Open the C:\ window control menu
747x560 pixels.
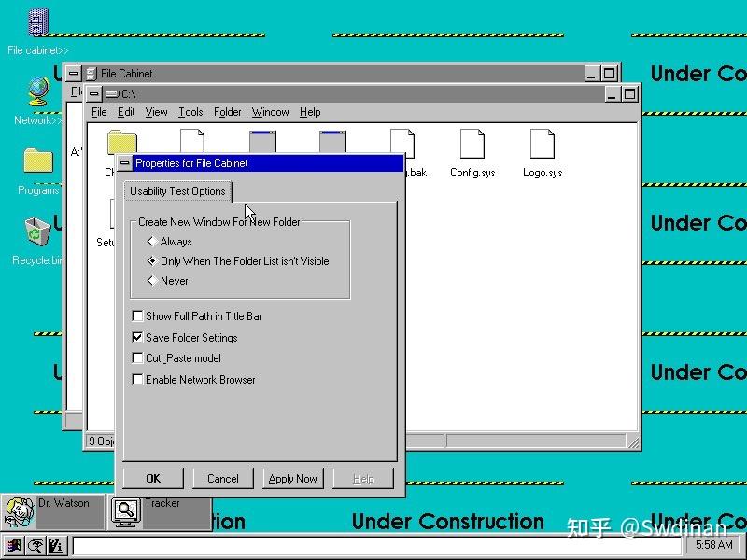[x=93, y=93]
